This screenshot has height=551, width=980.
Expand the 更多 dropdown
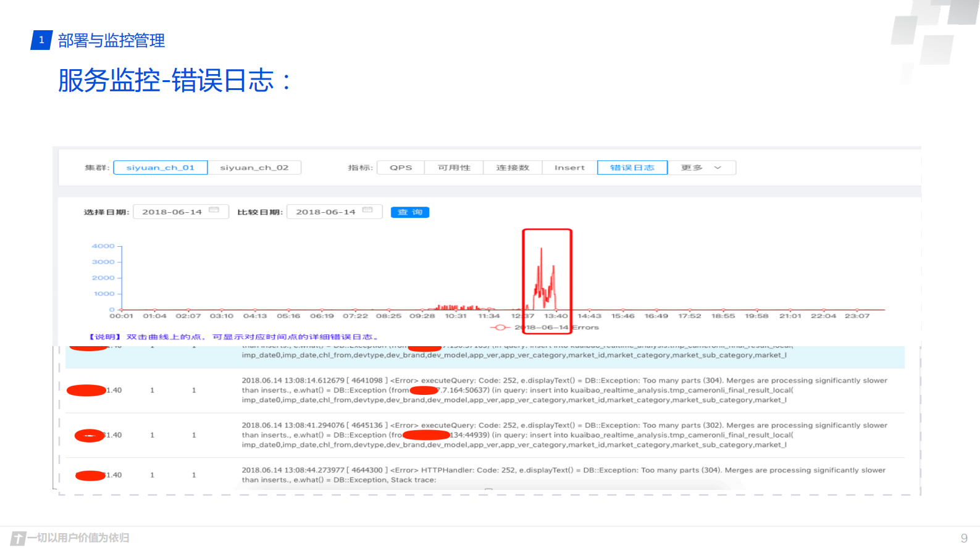[701, 167]
